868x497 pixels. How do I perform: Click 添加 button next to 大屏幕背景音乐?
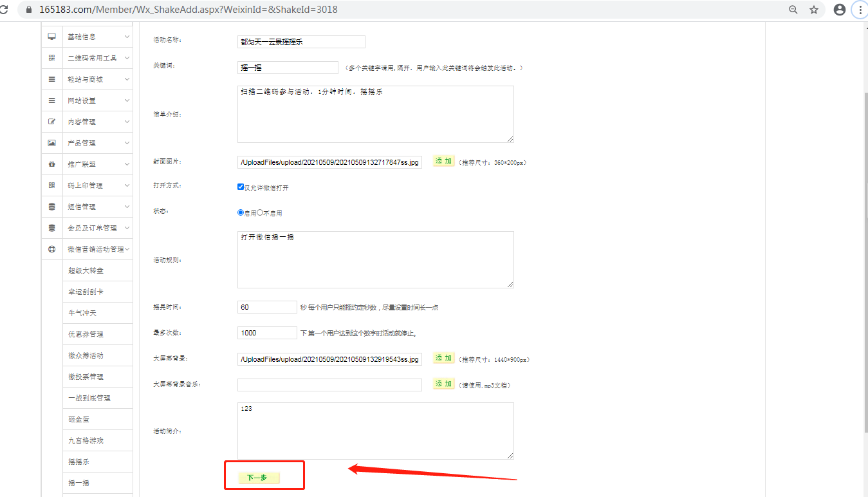443,384
